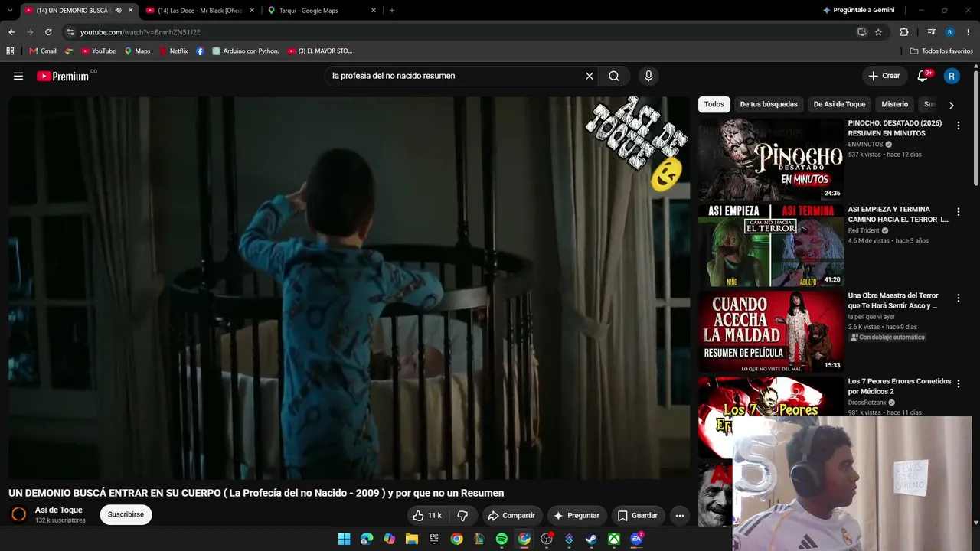The width and height of the screenshot is (980, 551).
Task: Open the Chrome profile R avatar
Action: [950, 32]
